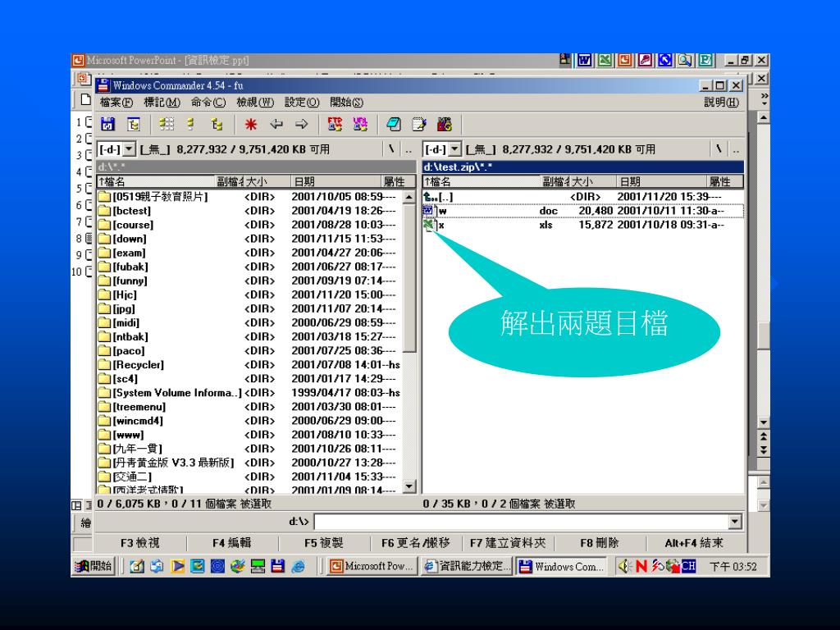This screenshot has width=840, height=630.
Task: Click the Word icon in Office shortcut bar
Action: [584, 60]
